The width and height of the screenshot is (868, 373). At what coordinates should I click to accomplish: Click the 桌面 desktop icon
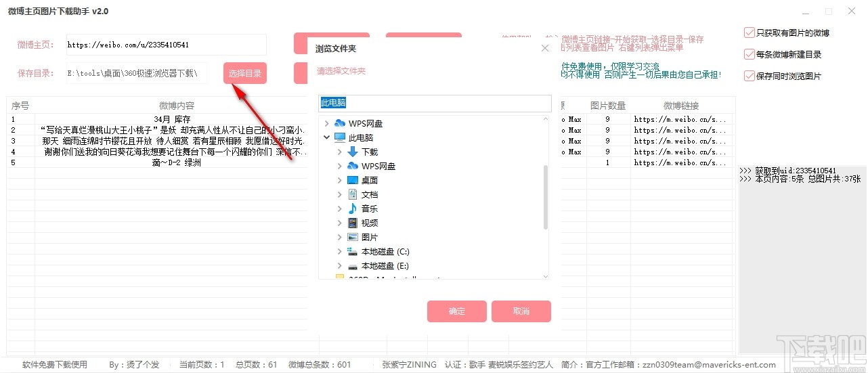pos(352,180)
